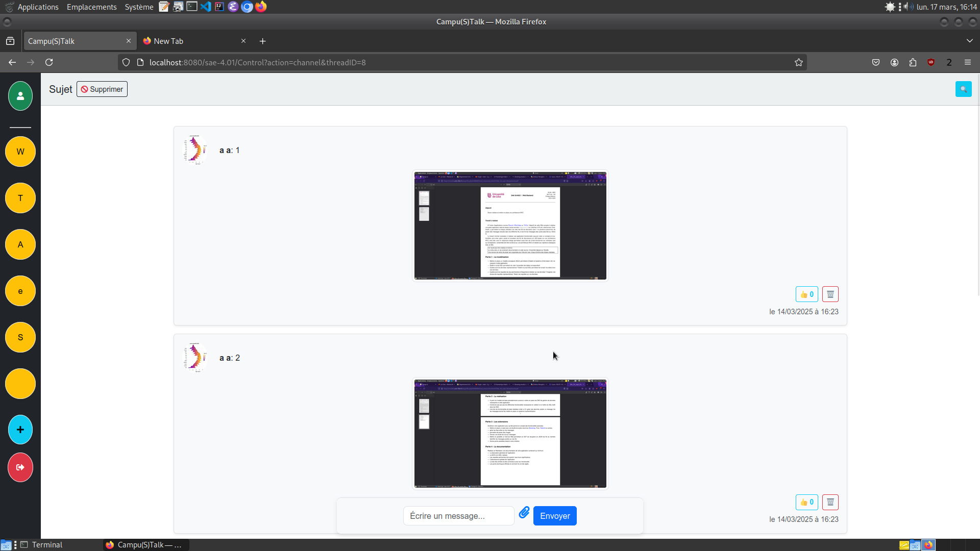Open the Emplacements menu
Screen dimensions: 980x551
coord(92,7)
